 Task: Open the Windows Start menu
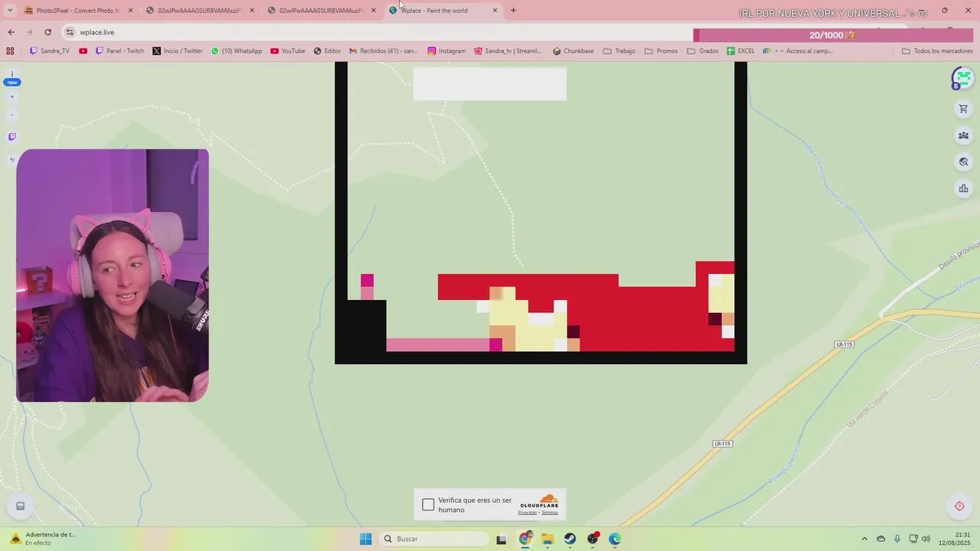coord(365,539)
